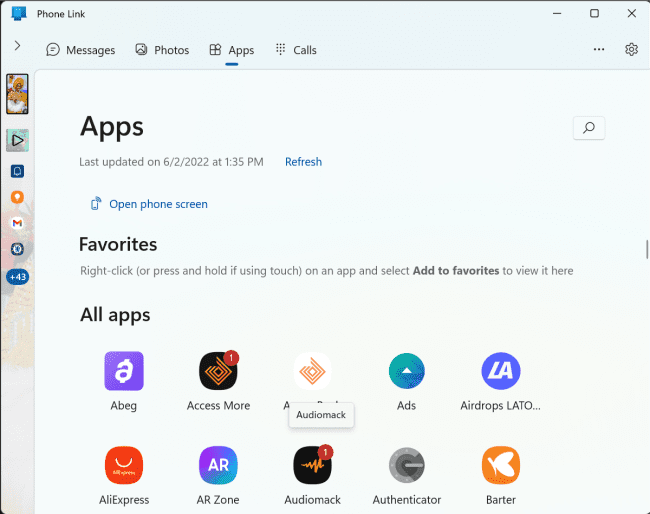The width and height of the screenshot is (650, 514).
Task: Click the AliExpress app name label
Action: [x=124, y=500]
